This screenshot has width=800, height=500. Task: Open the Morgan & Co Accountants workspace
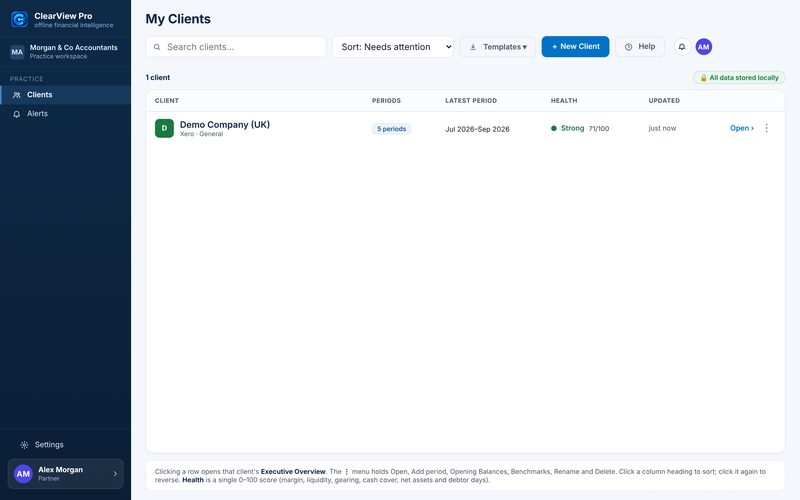pyautogui.click(x=65, y=52)
